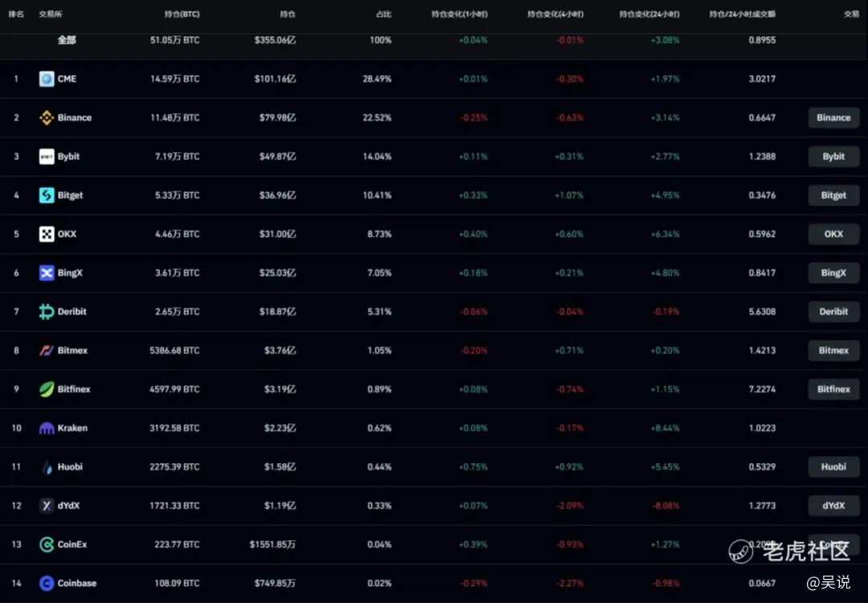868x603 pixels.
Task: Click the CME exchange logo icon
Action: click(x=47, y=79)
